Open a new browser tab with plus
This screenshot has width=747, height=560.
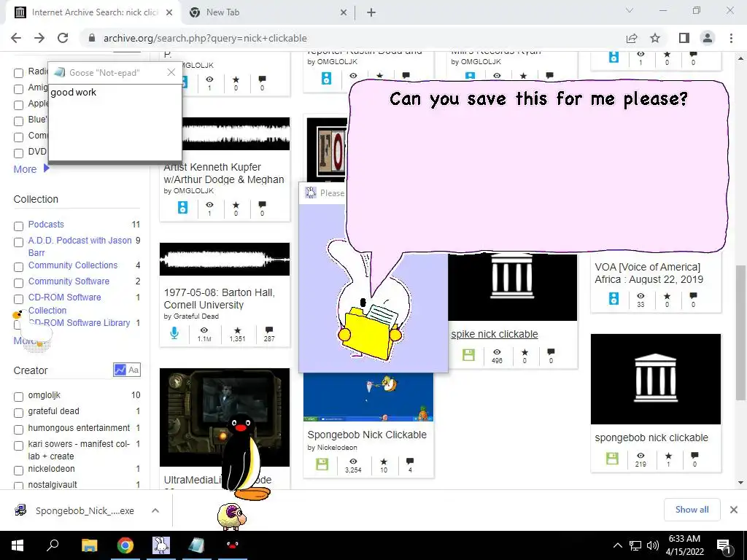point(371,12)
